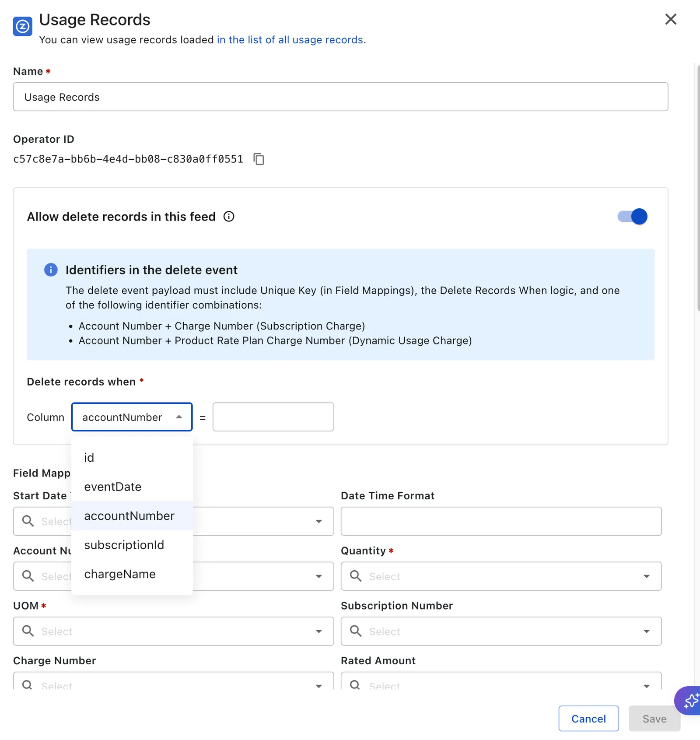The height and width of the screenshot is (740, 700).
Task: Expand the Quantity select dropdown
Action: point(647,576)
